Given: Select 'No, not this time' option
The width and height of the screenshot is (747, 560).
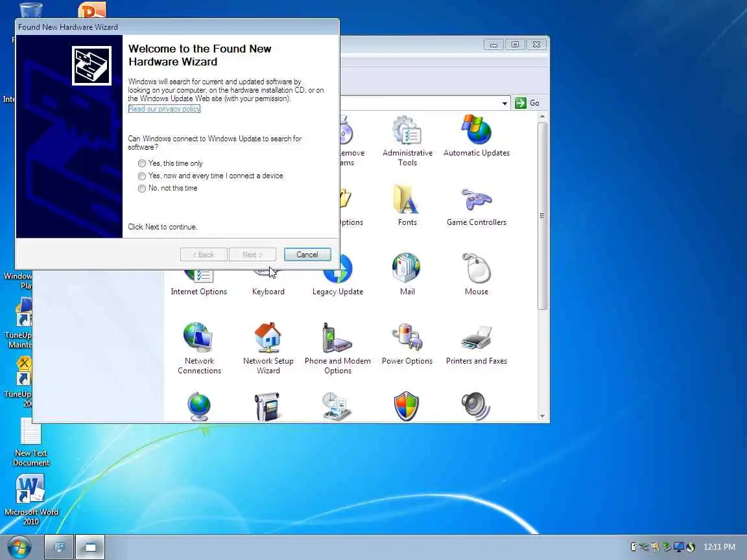Looking at the screenshot, I should 168,188.
